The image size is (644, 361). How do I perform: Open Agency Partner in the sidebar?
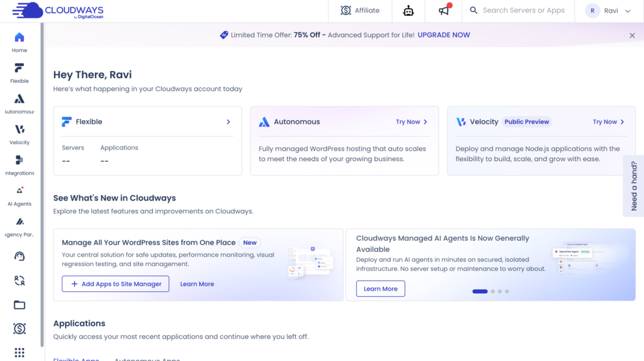(x=19, y=227)
